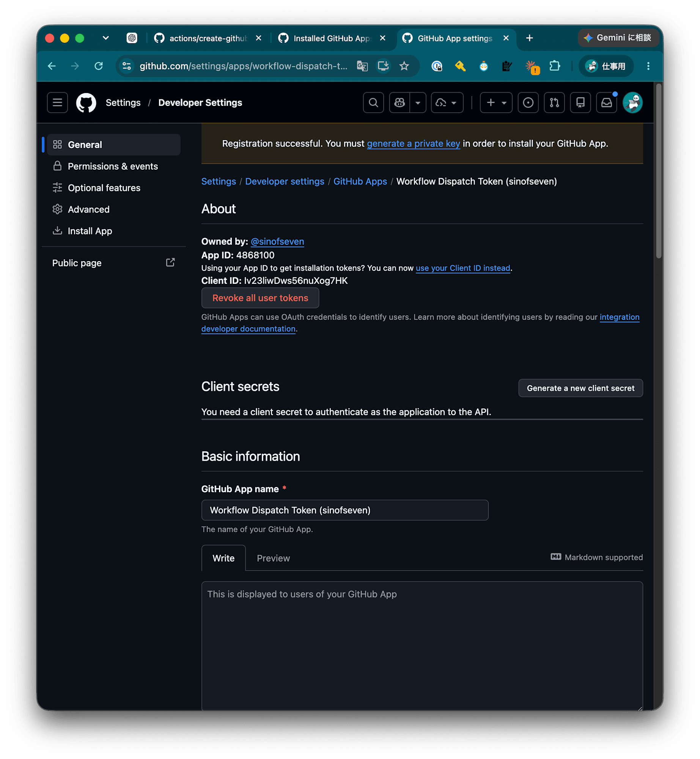Click use your Client ID instead link
The image size is (700, 759).
[x=462, y=268]
